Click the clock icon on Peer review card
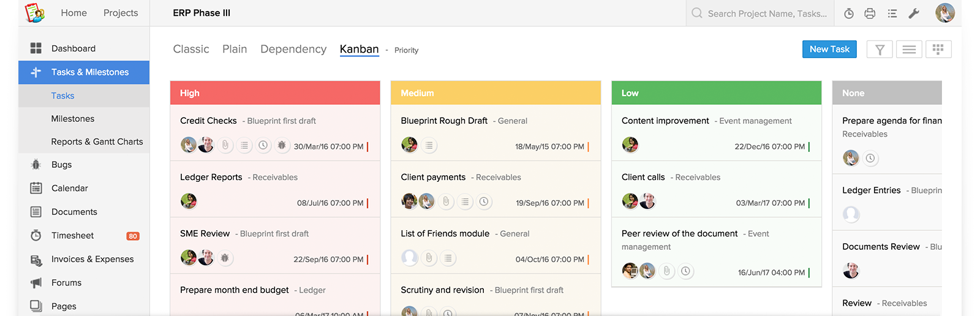980x316 pixels. point(686,271)
